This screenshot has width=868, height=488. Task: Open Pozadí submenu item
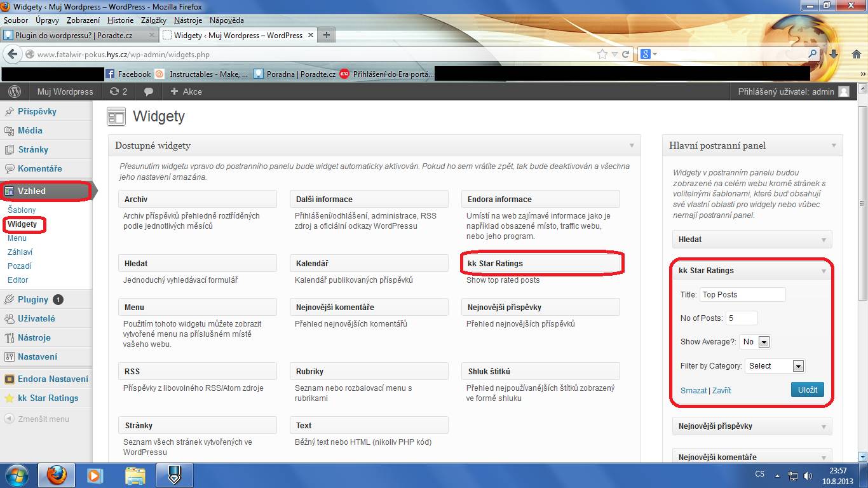click(19, 266)
